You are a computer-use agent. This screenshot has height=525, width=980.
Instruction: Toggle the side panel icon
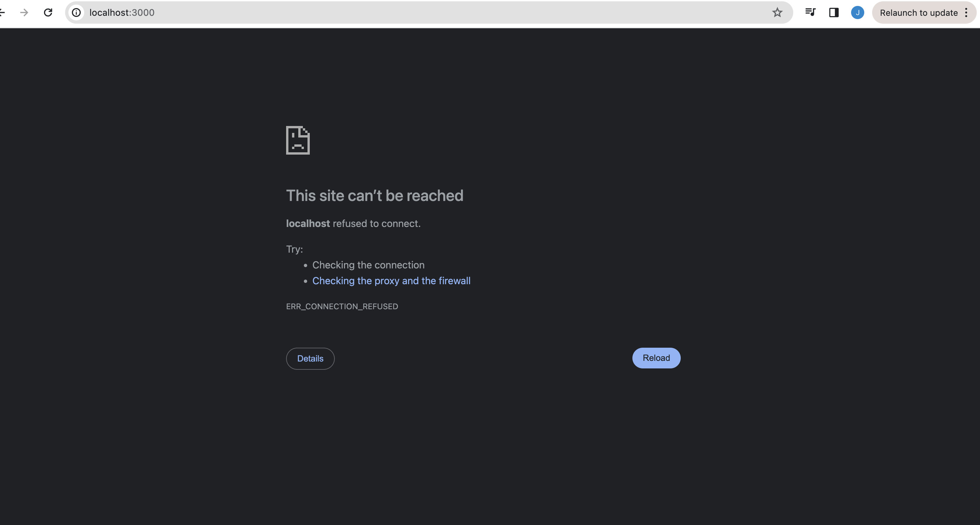point(834,12)
